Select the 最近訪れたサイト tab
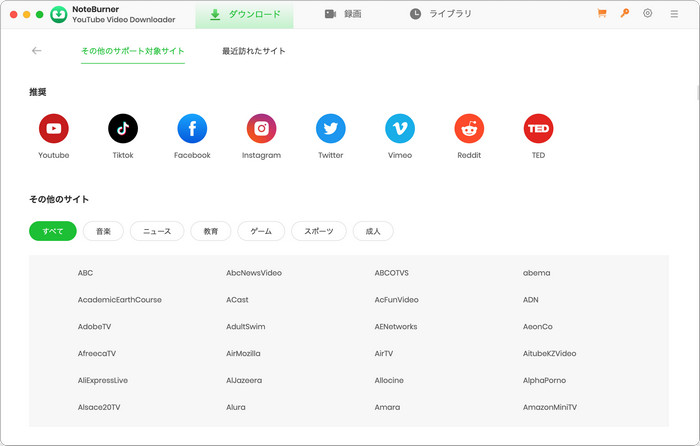The image size is (700, 446). (254, 51)
